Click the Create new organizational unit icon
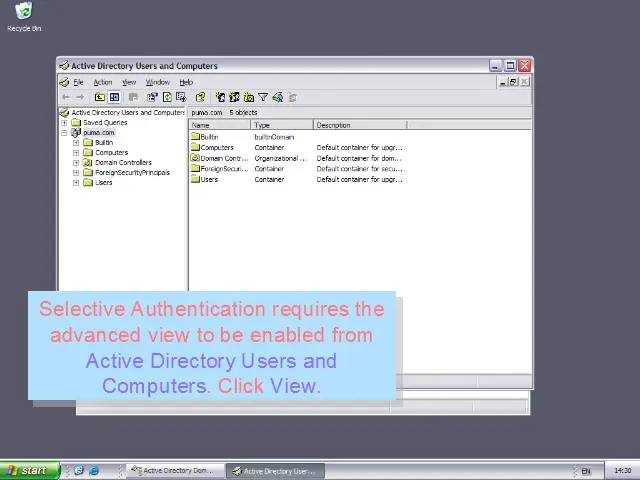This screenshot has width=640, height=480. [x=249, y=97]
